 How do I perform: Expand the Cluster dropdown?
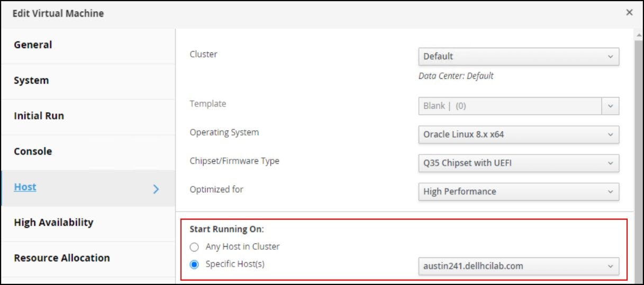518,57
